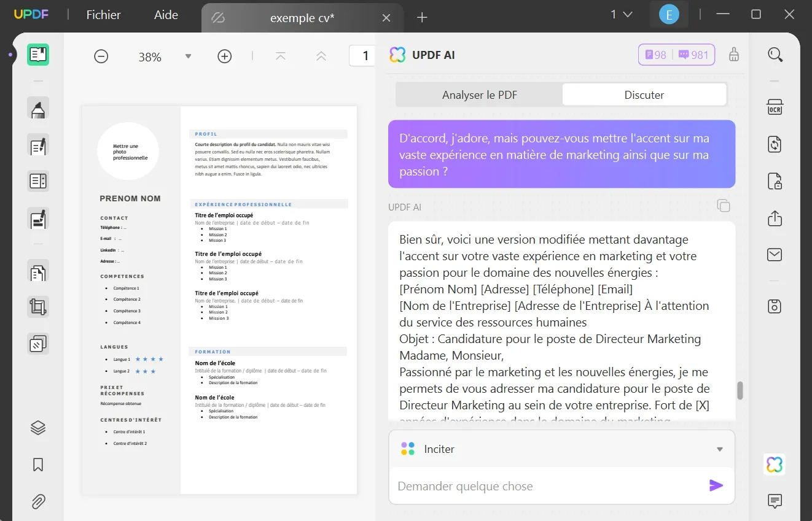Run OCR text recognition

click(x=775, y=107)
